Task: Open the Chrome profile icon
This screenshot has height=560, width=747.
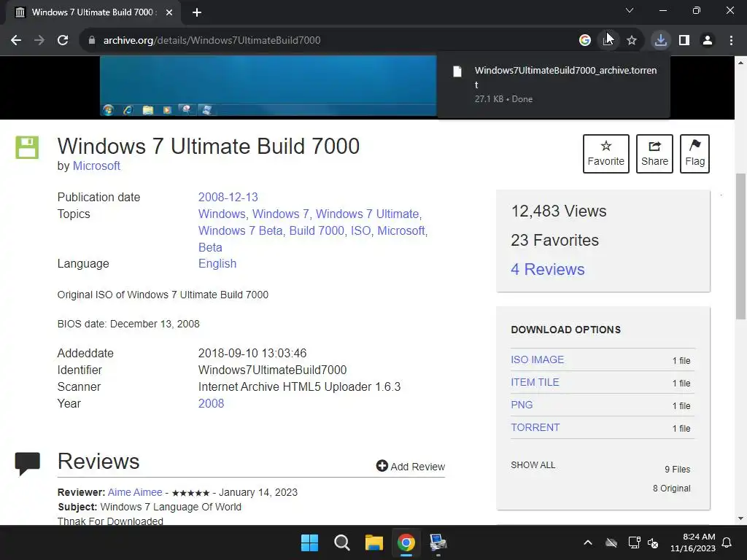Action: [708, 41]
